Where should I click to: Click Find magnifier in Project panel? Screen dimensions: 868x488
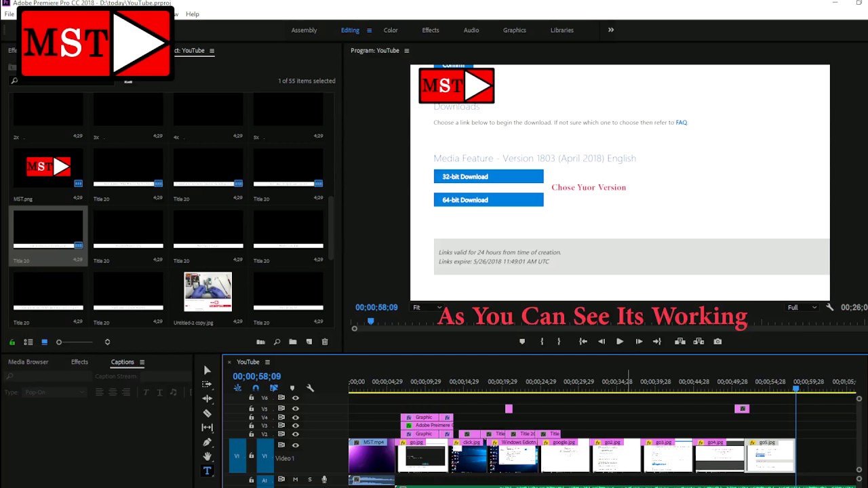[x=277, y=342]
